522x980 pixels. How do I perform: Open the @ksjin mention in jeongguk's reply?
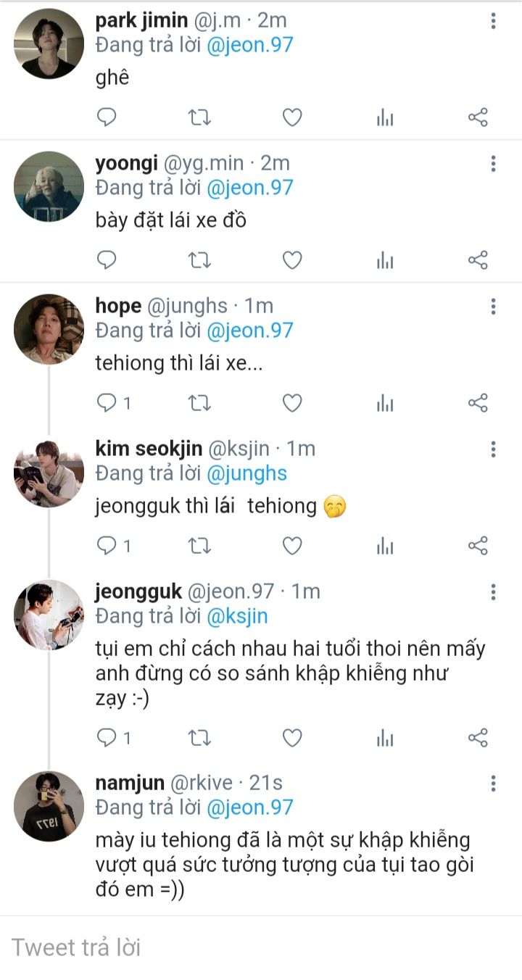237,616
